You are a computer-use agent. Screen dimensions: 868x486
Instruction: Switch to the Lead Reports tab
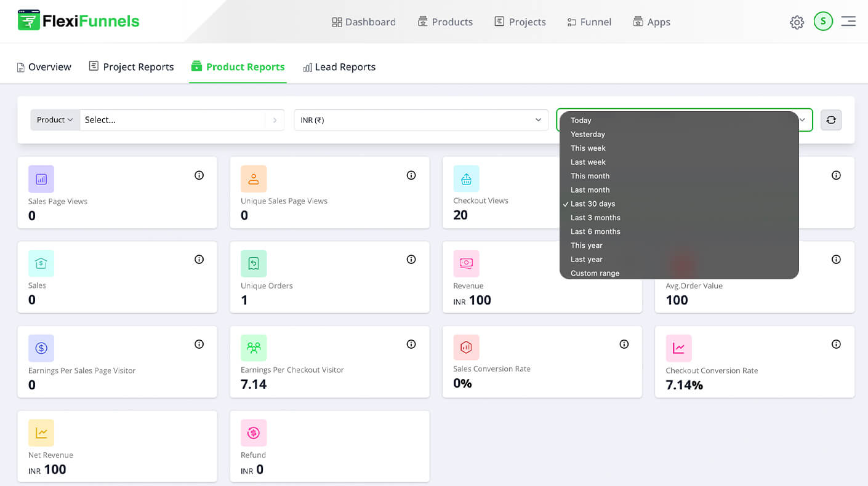[339, 67]
